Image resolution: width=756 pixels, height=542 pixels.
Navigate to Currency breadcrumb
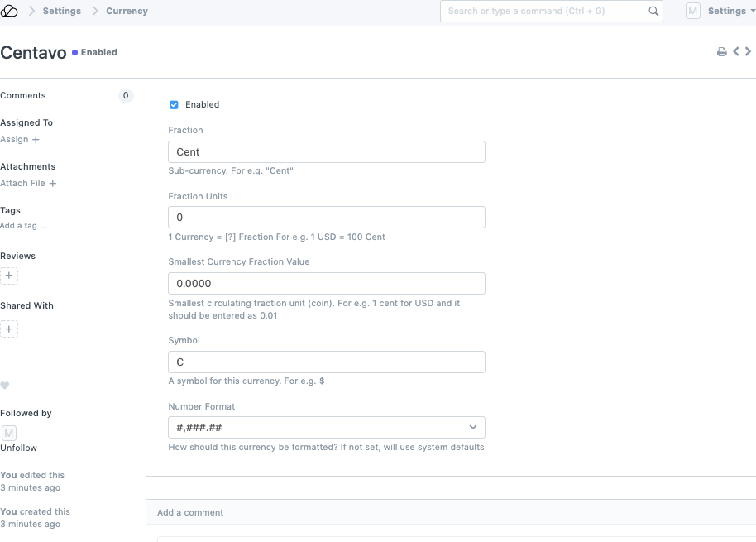(x=127, y=11)
